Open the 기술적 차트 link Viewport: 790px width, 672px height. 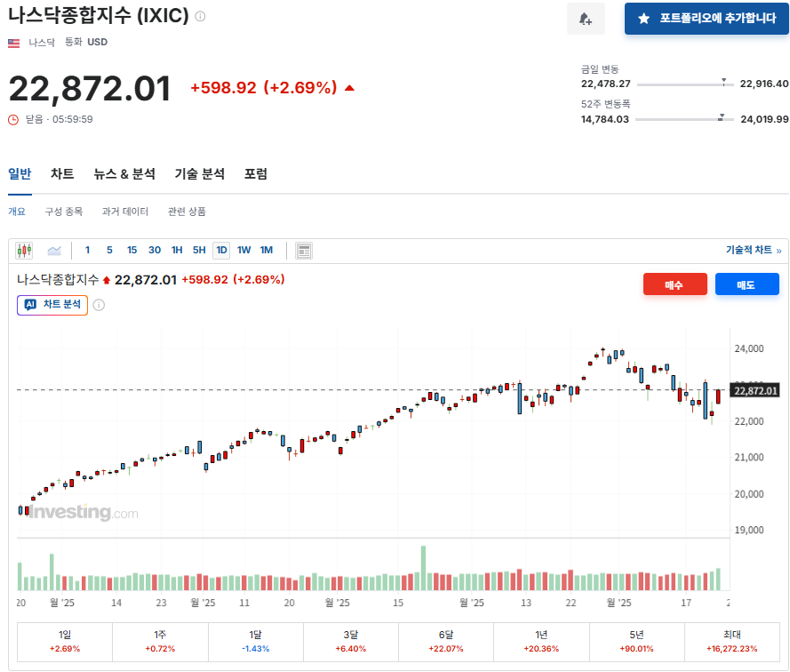(x=754, y=250)
